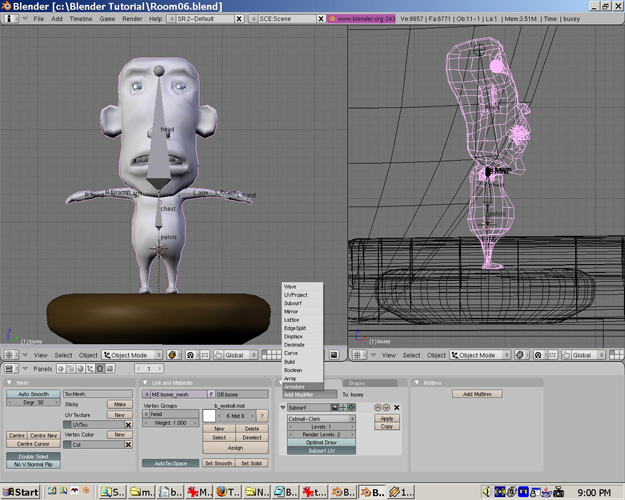Delete the Subsurf modifier with the X icon
This screenshot has width=625, height=500.
click(x=396, y=408)
